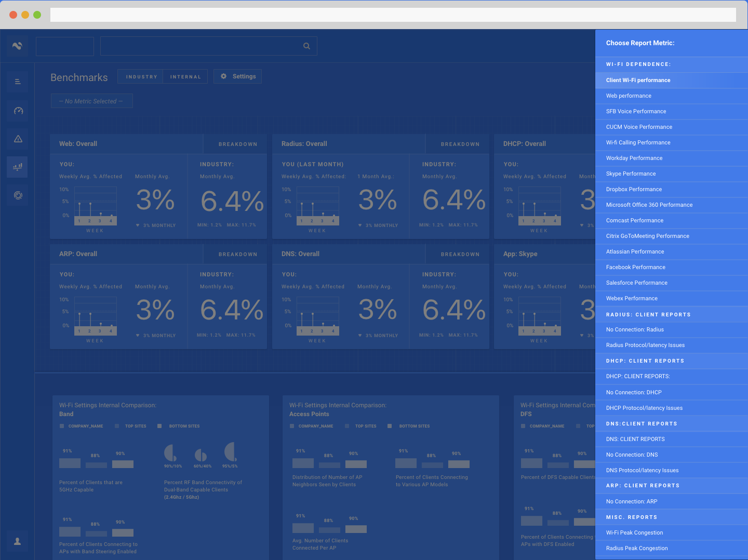The height and width of the screenshot is (560, 748).
Task: Select Salesforce Performance metric
Action: tap(672, 283)
